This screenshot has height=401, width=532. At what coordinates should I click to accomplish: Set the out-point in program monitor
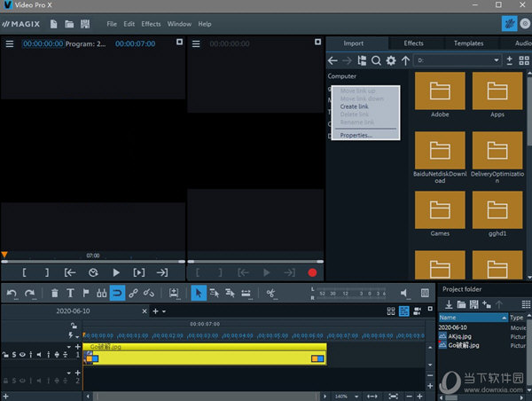click(47, 272)
